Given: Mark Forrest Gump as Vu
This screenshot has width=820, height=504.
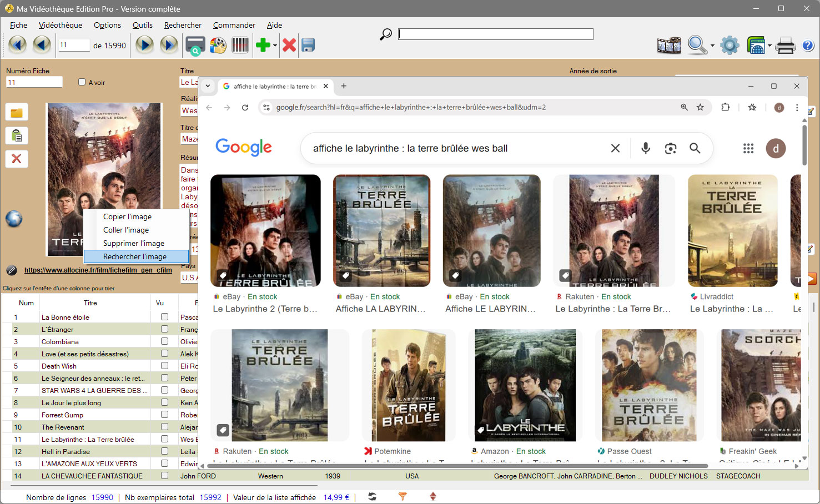Looking at the screenshot, I should [164, 415].
